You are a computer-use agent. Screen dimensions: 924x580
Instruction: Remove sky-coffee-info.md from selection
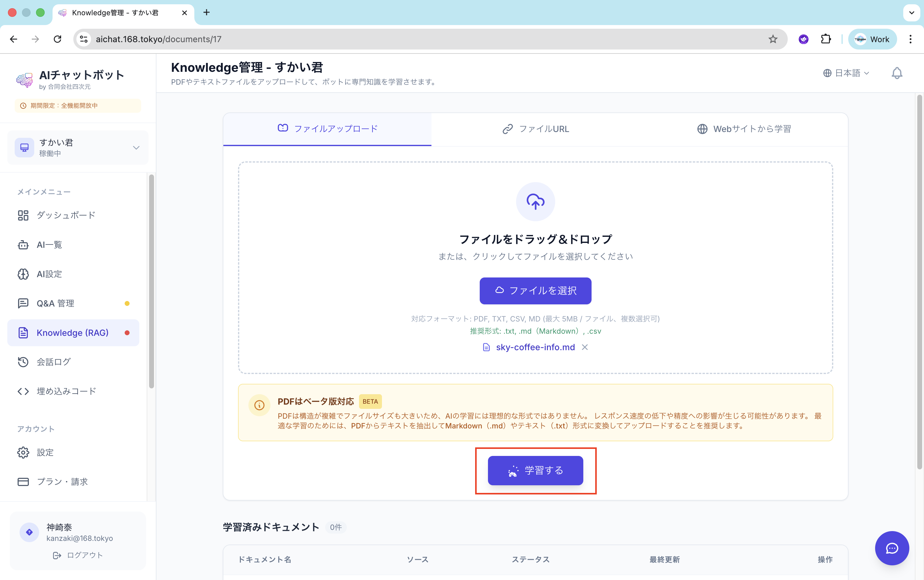585,347
